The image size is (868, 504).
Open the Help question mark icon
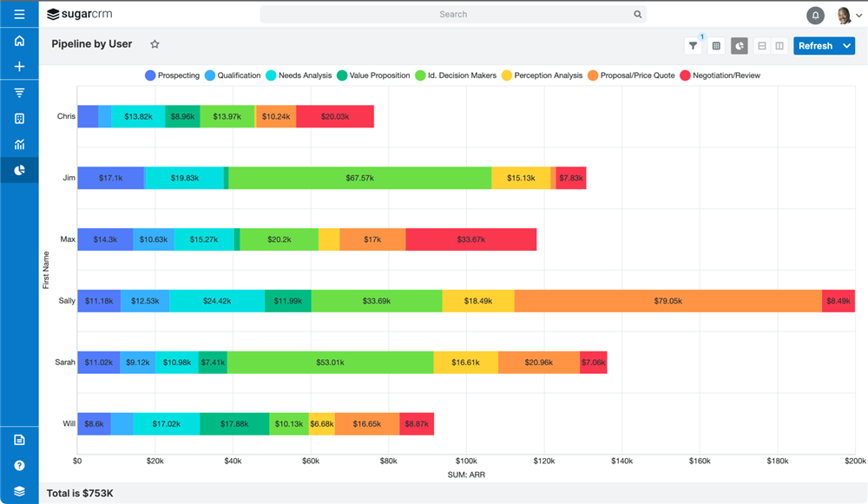19,466
